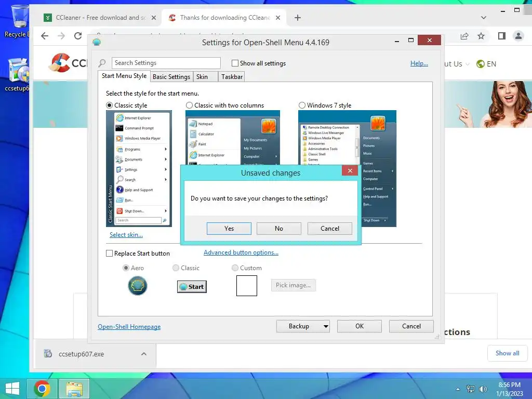Open Chrome tab search chevron
This screenshot has height=399, width=532.
click(x=484, y=18)
